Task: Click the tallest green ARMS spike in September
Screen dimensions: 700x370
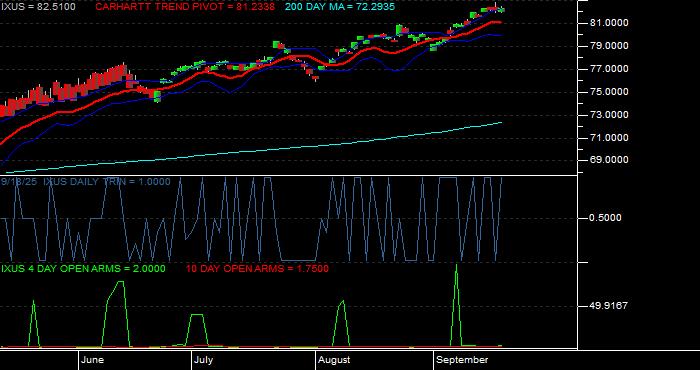Action: click(x=456, y=304)
